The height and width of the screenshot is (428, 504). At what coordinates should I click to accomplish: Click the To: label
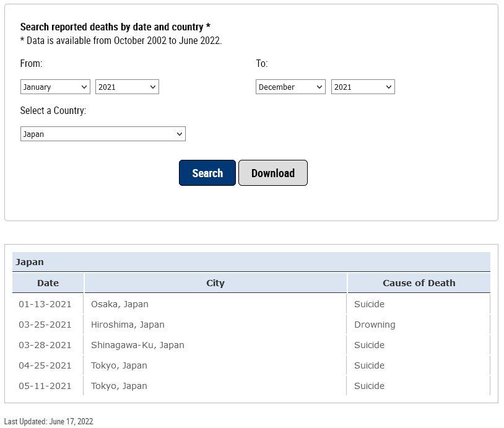click(x=262, y=64)
